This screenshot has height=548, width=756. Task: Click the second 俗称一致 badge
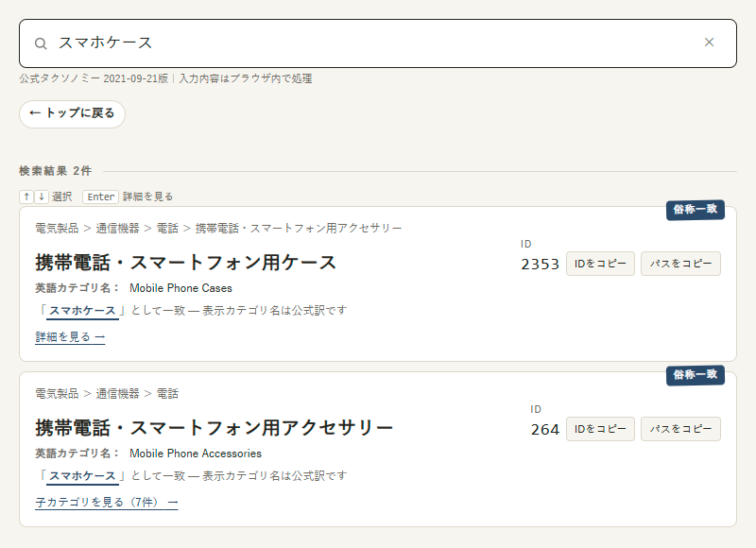696,375
